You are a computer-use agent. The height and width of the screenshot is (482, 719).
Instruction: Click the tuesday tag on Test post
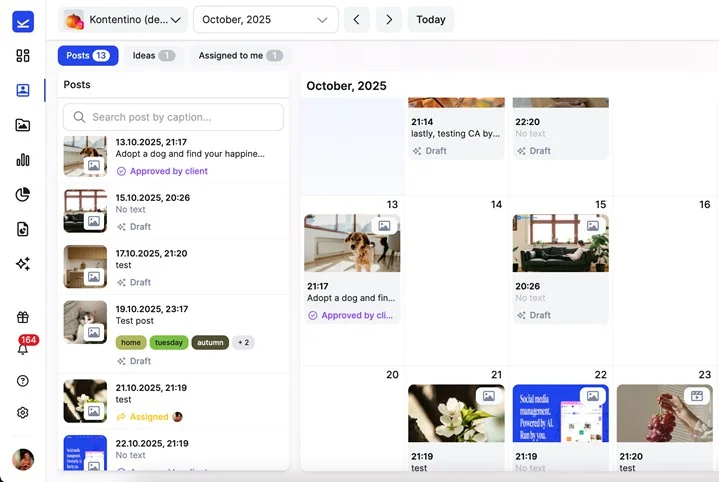click(169, 343)
